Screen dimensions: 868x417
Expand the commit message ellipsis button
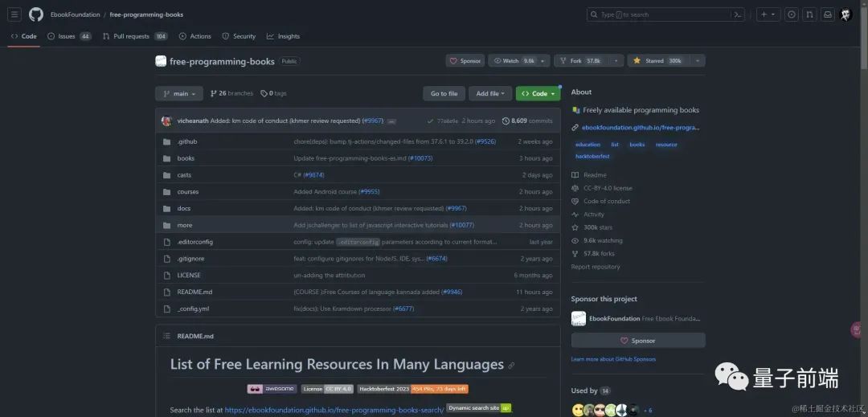[x=391, y=121]
